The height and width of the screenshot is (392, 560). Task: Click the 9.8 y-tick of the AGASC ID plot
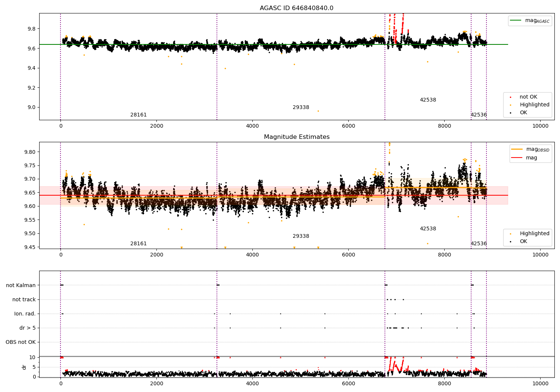(31, 29)
